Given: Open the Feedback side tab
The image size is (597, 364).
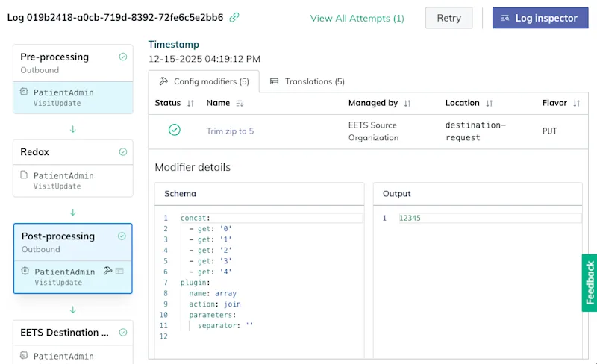Looking at the screenshot, I should point(590,283).
